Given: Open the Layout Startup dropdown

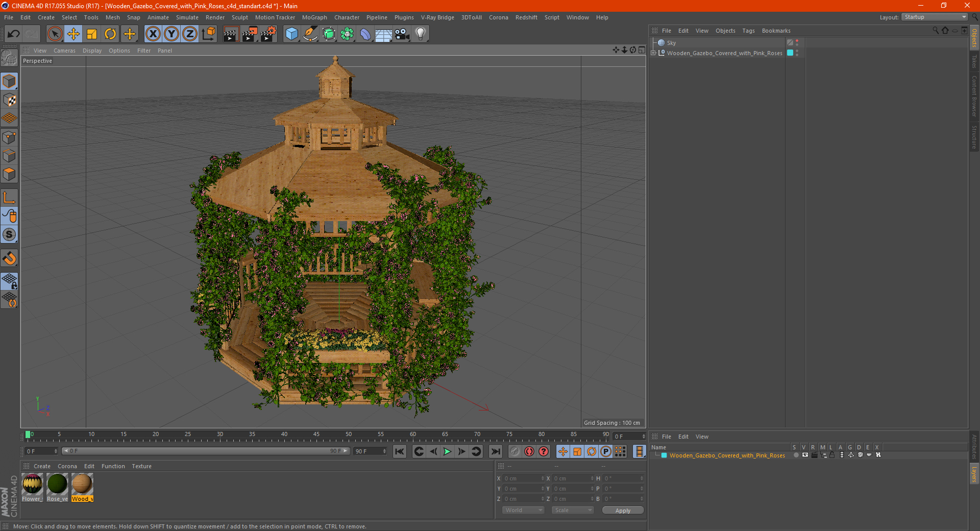Looking at the screenshot, I should [x=935, y=17].
